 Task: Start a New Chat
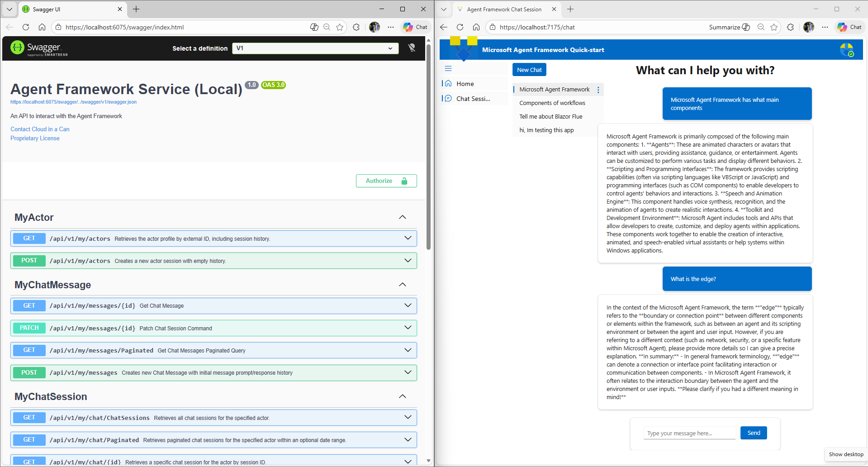pyautogui.click(x=529, y=70)
